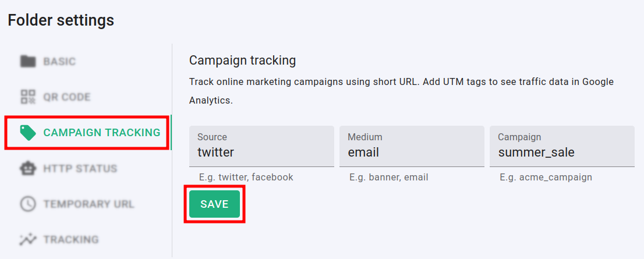Go to the HTTP Status tab
The width and height of the screenshot is (644, 259).
click(80, 168)
